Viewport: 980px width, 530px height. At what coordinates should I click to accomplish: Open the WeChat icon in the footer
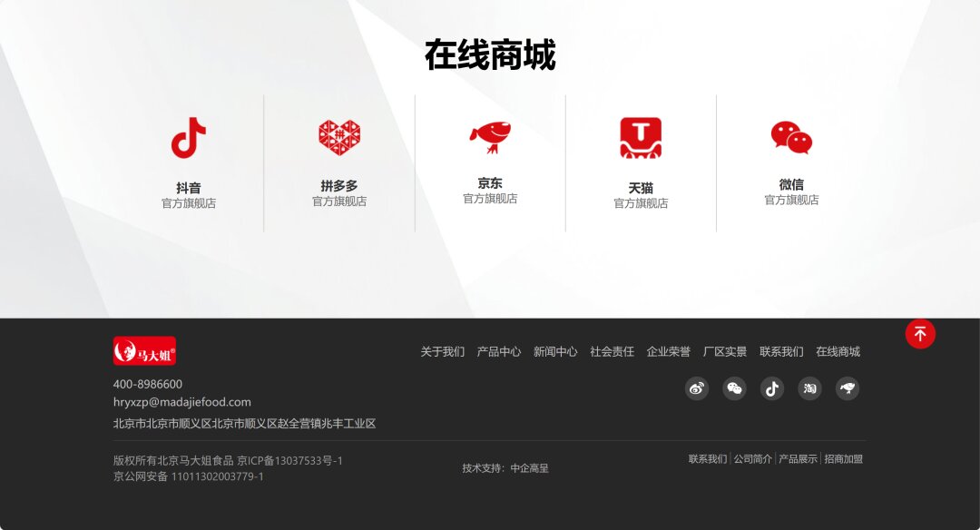pos(734,388)
